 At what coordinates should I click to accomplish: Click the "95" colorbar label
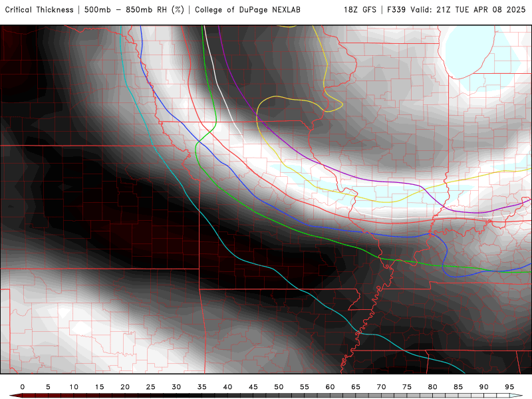point(509,387)
